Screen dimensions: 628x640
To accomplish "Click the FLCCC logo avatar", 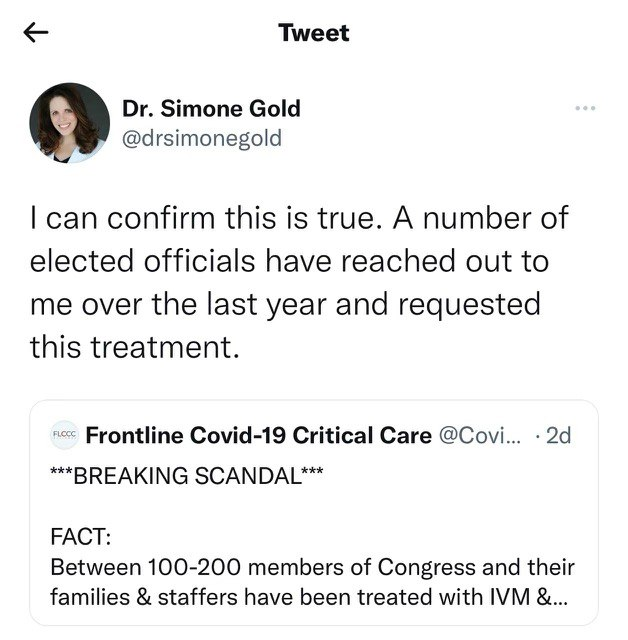I will point(64,436).
